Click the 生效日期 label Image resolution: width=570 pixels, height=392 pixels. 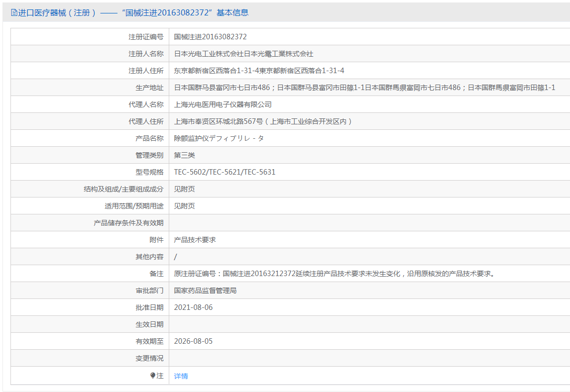click(149, 324)
